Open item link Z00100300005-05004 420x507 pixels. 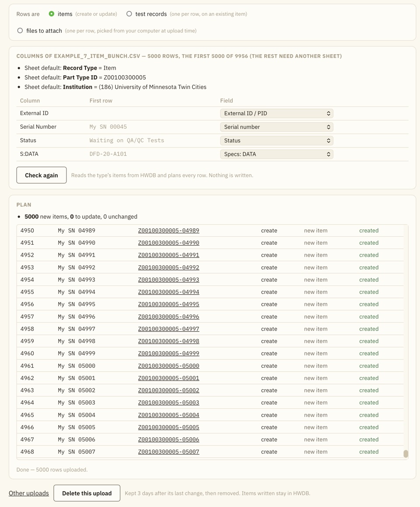[x=168, y=415]
